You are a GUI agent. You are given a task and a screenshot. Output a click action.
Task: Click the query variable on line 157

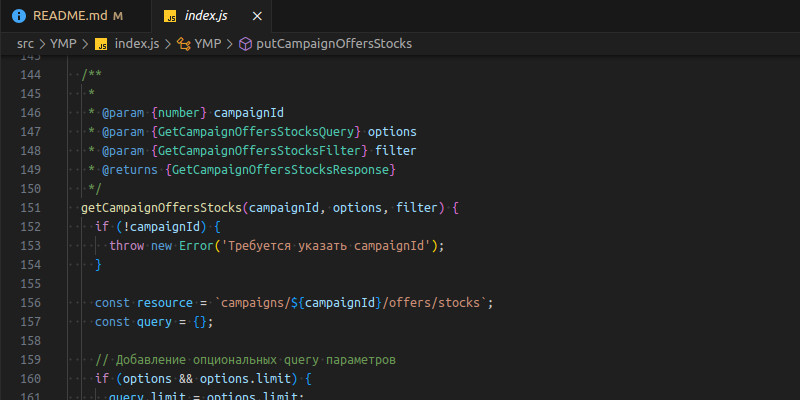pyautogui.click(x=155, y=322)
